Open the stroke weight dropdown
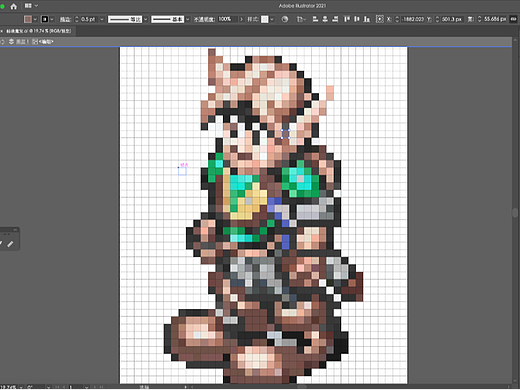The image size is (520, 390). coord(102,19)
